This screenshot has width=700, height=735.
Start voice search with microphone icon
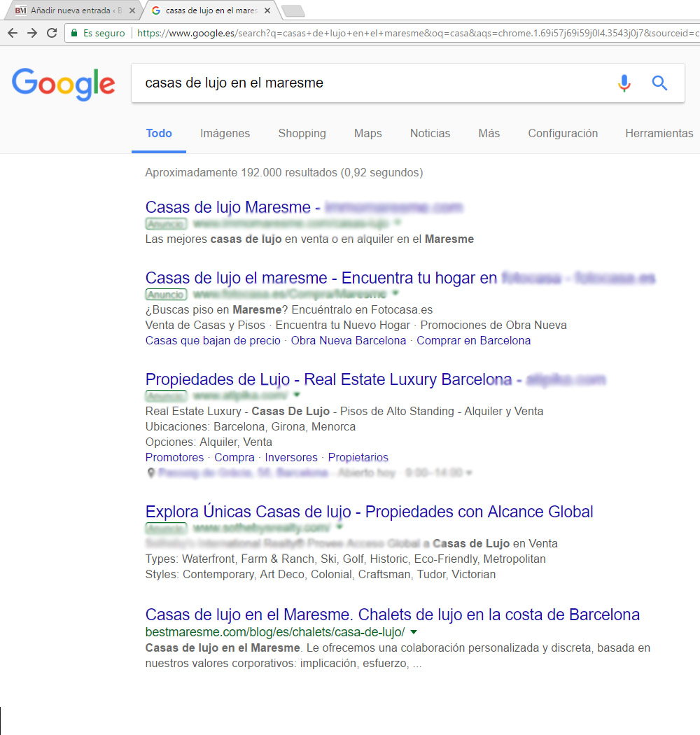(x=624, y=83)
